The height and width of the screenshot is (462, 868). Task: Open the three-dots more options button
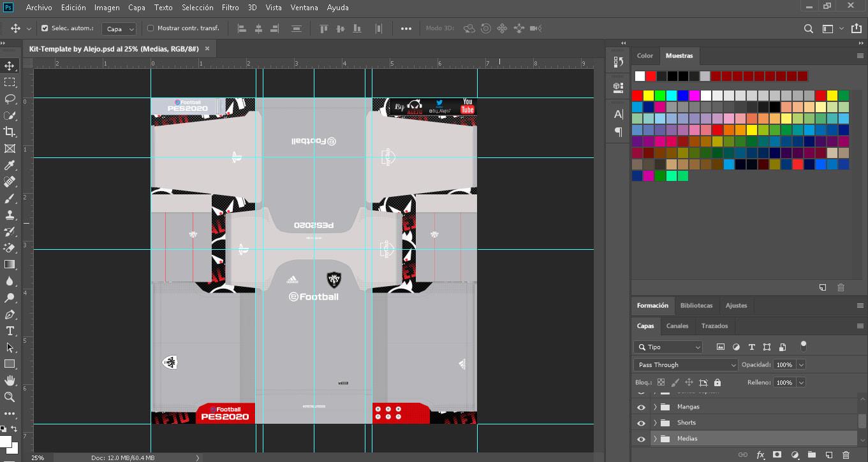(406, 29)
